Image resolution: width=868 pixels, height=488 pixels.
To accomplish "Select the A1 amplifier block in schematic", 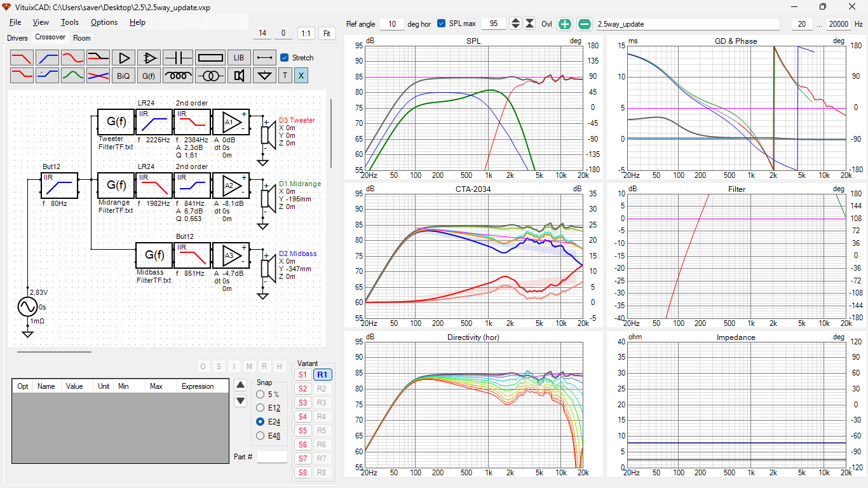I will pyautogui.click(x=230, y=121).
